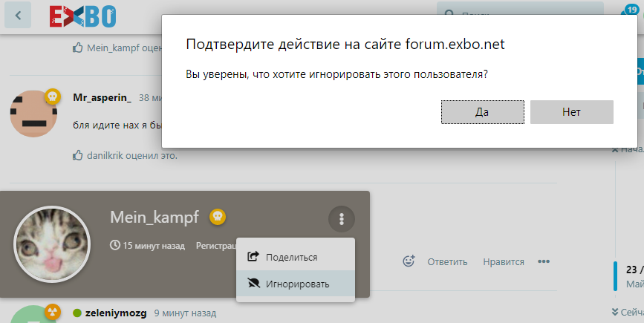Open the EXBO logo home link

coord(82,16)
